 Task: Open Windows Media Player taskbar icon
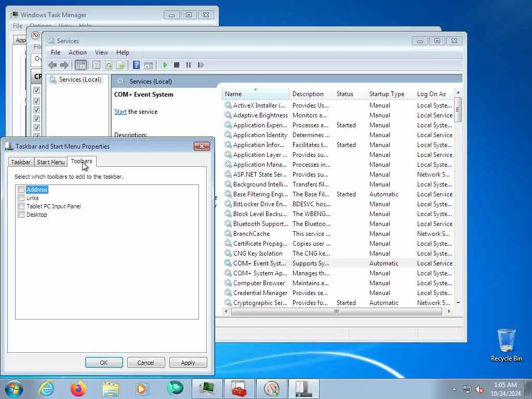point(142,389)
